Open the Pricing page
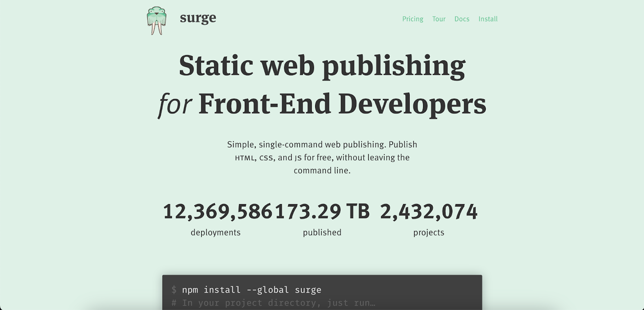The height and width of the screenshot is (310, 644). (x=413, y=19)
